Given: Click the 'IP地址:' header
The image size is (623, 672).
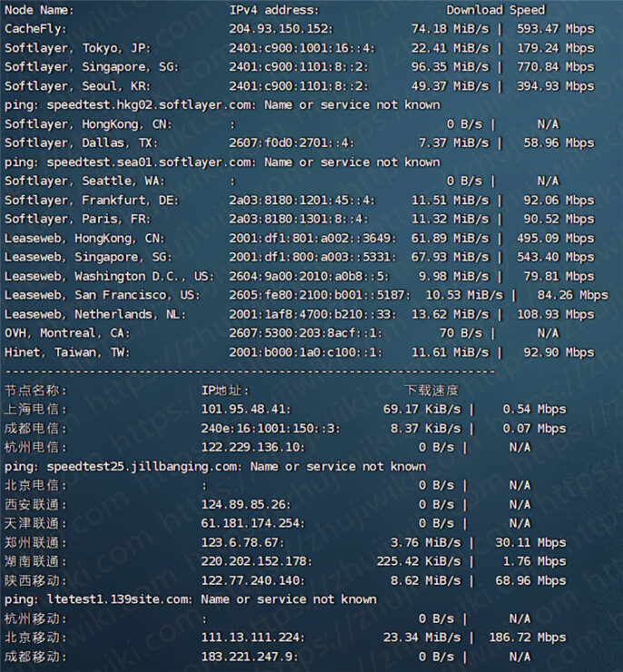Looking at the screenshot, I should click(x=226, y=390).
